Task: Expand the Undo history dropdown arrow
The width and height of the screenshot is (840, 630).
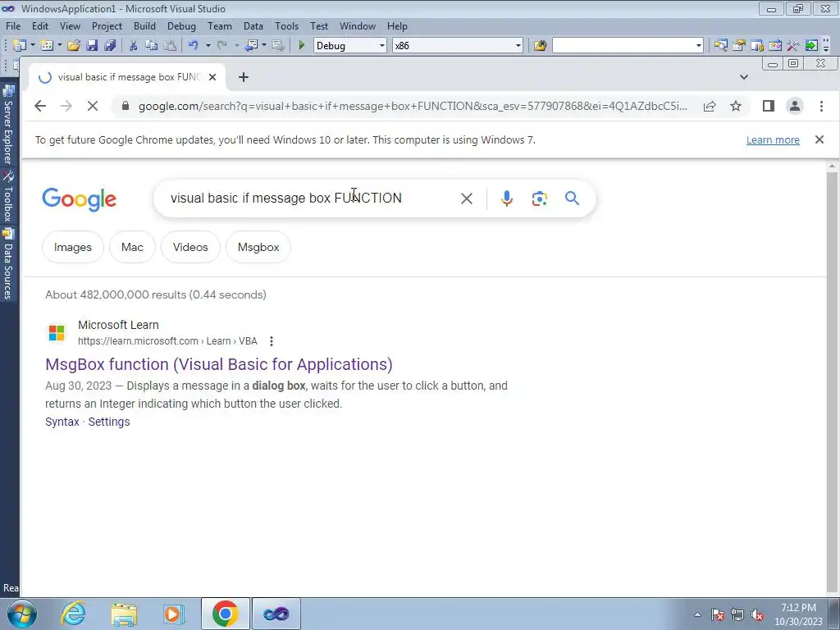Action: 208,46
